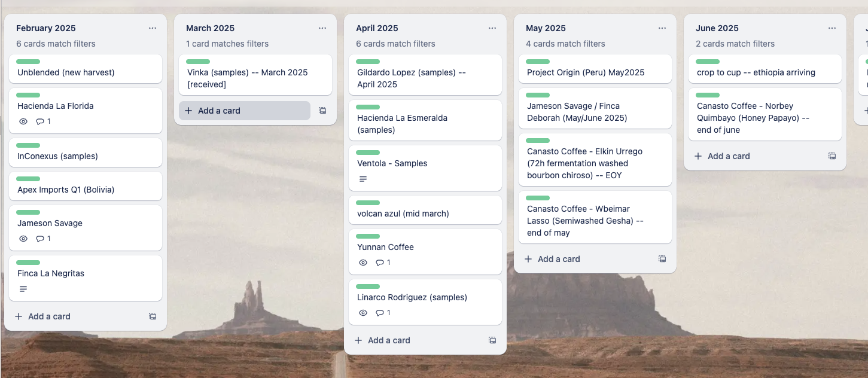The image size is (868, 378).
Task: Select the May 2025 list title
Action: (546, 28)
